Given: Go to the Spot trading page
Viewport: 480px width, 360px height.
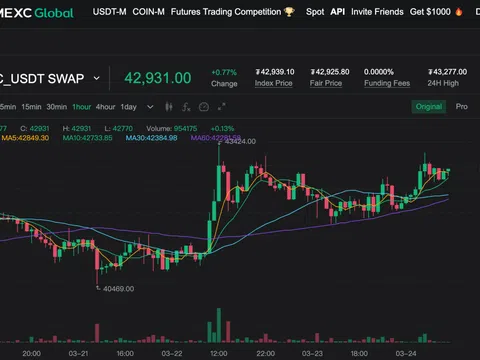Looking at the screenshot, I should pos(315,12).
